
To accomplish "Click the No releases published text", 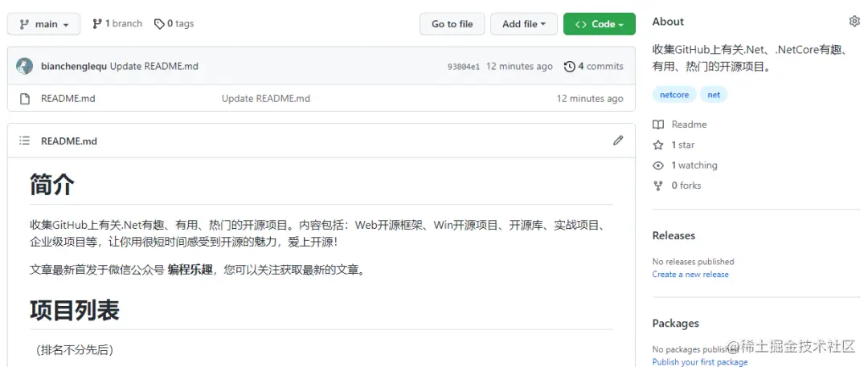I will click(x=693, y=262).
